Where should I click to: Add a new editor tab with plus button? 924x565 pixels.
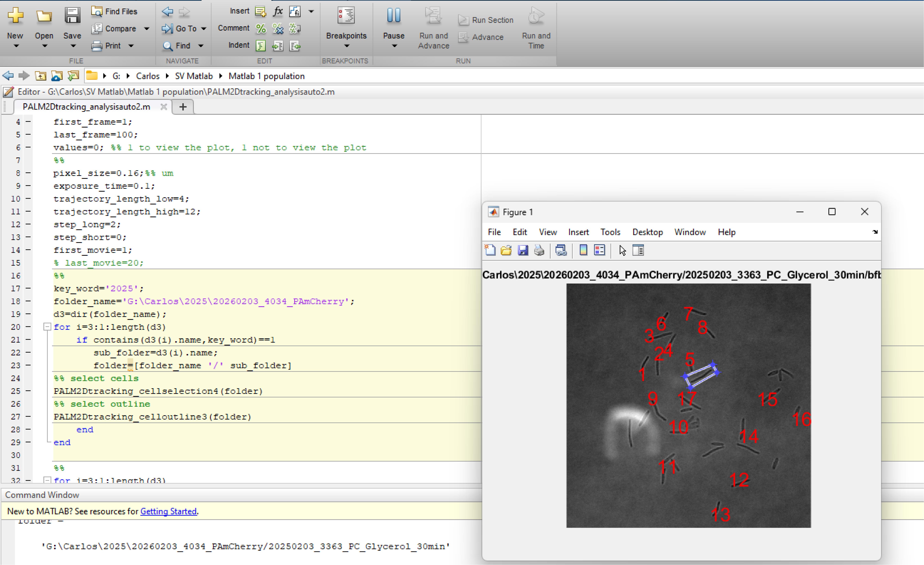(183, 107)
